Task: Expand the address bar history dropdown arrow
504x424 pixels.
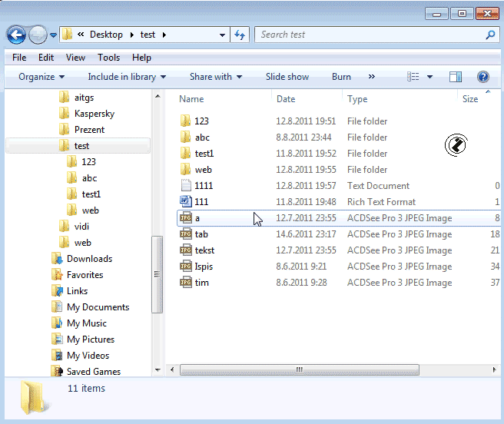Action: 222,35
